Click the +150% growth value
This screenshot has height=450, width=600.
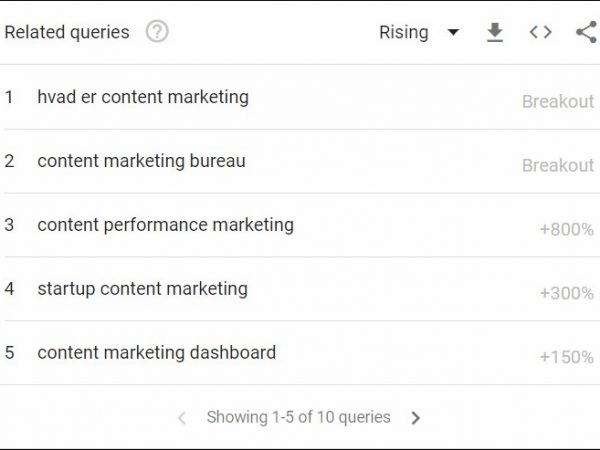(x=566, y=357)
